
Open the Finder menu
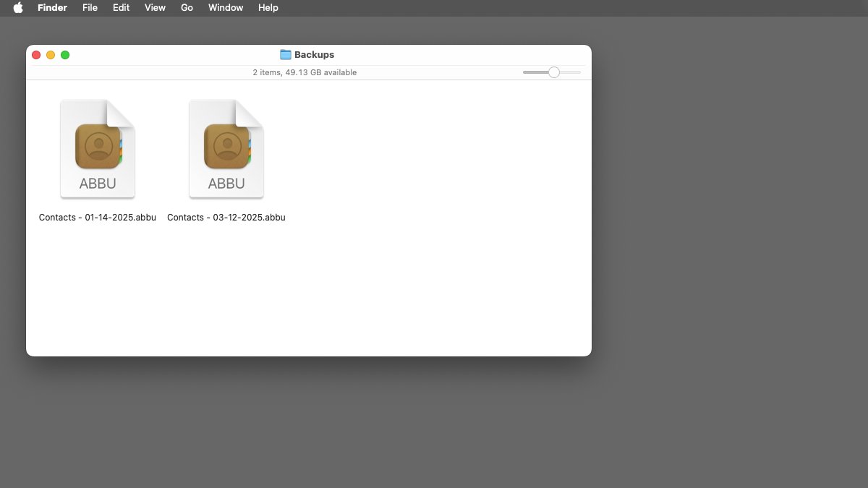(52, 8)
